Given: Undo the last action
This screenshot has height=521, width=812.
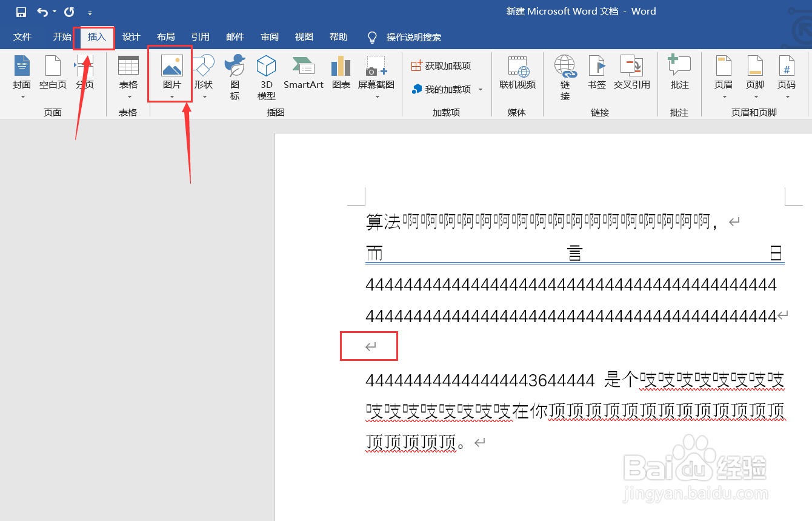Looking at the screenshot, I should coord(39,11).
